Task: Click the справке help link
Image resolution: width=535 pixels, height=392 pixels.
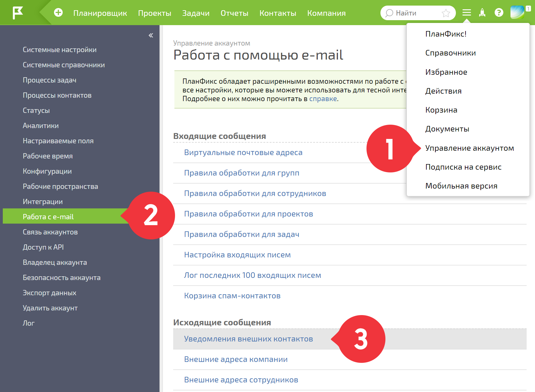Action: tap(323, 99)
